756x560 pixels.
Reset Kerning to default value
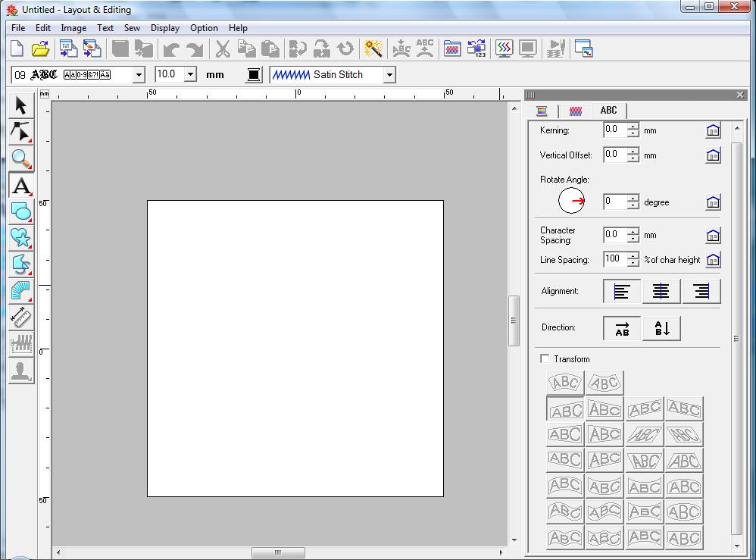click(x=713, y=130)
